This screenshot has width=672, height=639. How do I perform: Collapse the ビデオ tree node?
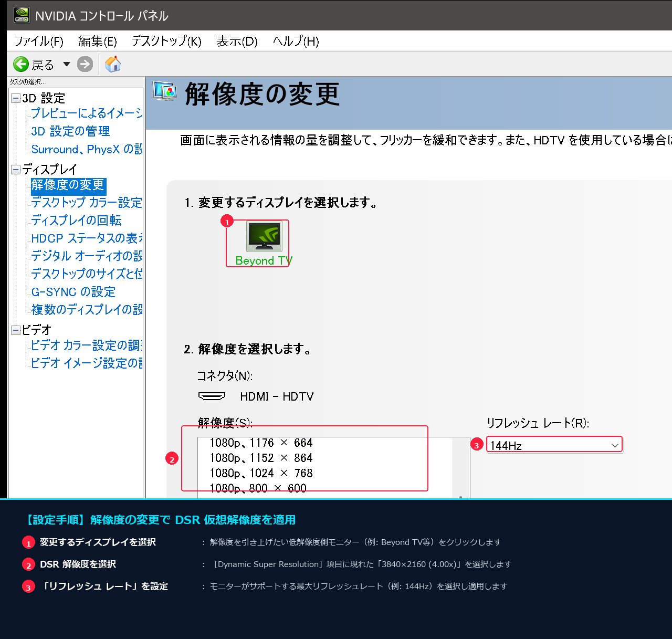(16, 330)
